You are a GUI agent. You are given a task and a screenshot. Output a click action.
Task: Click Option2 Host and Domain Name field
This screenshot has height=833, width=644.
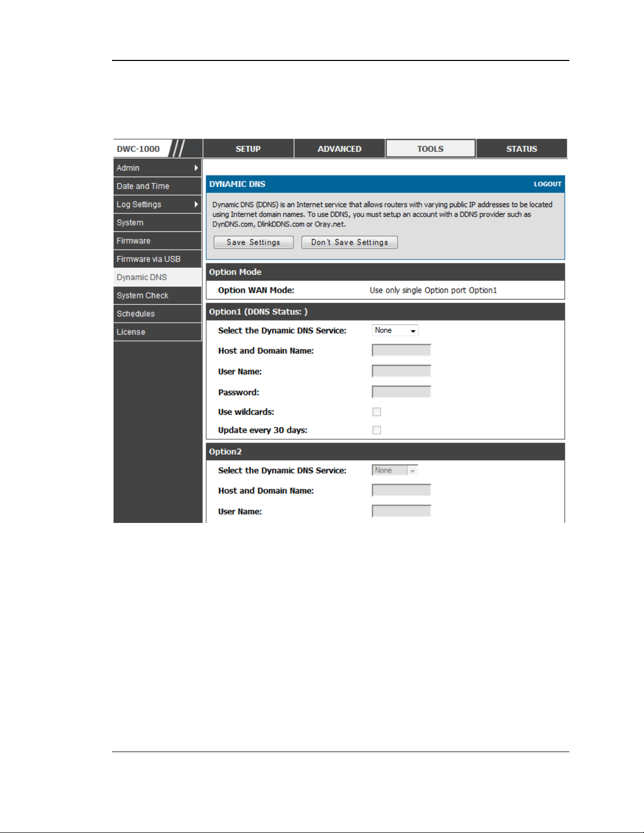click(x=401, y=490)
